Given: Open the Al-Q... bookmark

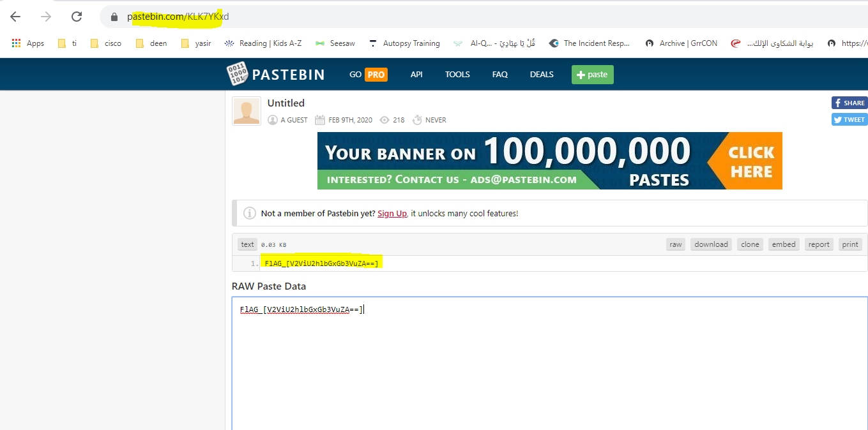Looking at the screenshot, I should pos(494,43).
